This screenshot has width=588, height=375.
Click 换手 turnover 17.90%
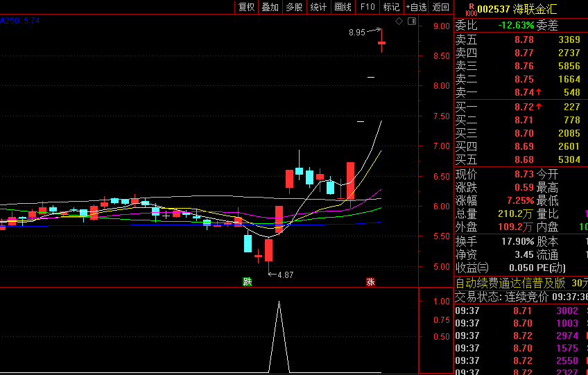coord(517,241)
